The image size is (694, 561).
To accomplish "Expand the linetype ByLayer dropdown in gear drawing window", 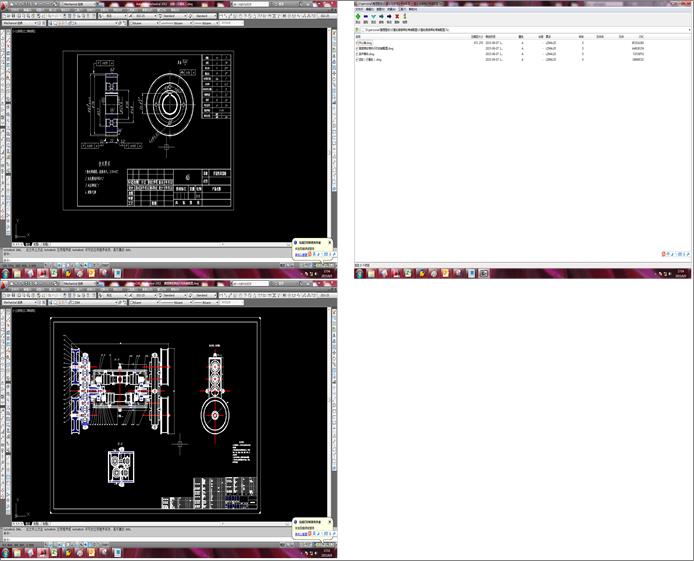I will tap(190, 23).
